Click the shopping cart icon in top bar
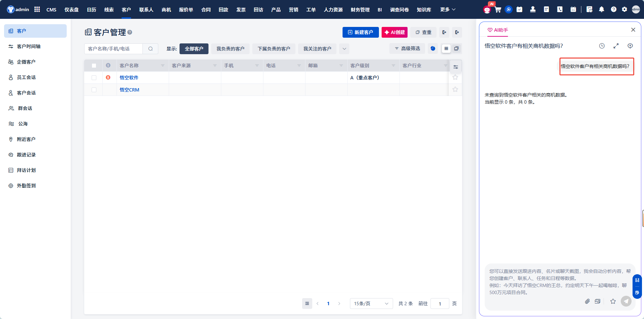644x319 pixels. pos(498,9)
